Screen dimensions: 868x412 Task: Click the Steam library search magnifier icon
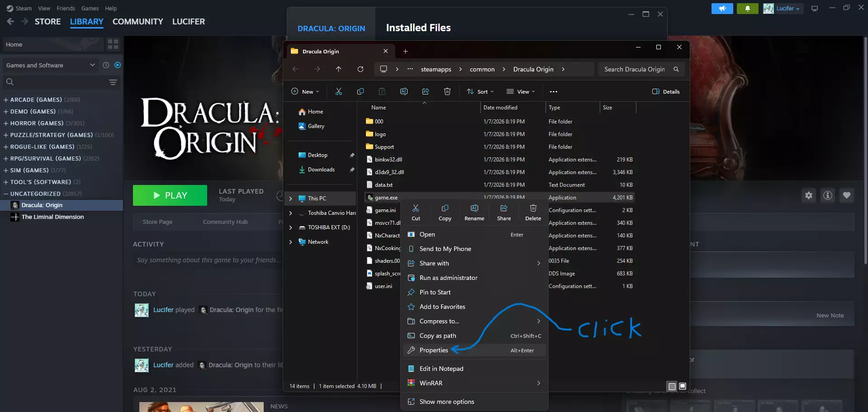(x=10, y=82)
